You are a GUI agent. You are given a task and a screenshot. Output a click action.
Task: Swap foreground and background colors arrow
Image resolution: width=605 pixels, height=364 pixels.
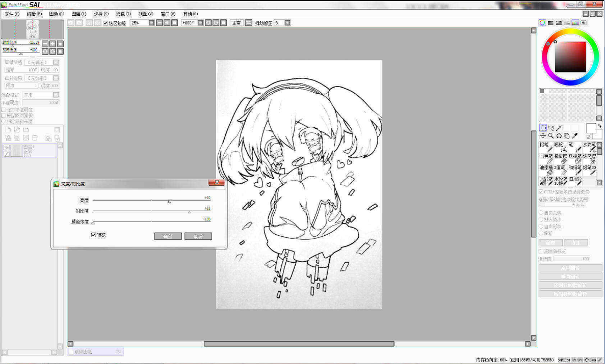coord(599,126)
